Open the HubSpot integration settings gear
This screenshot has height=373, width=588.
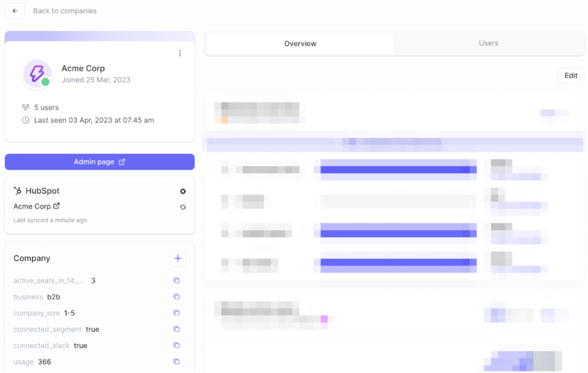tap(183, 191)
